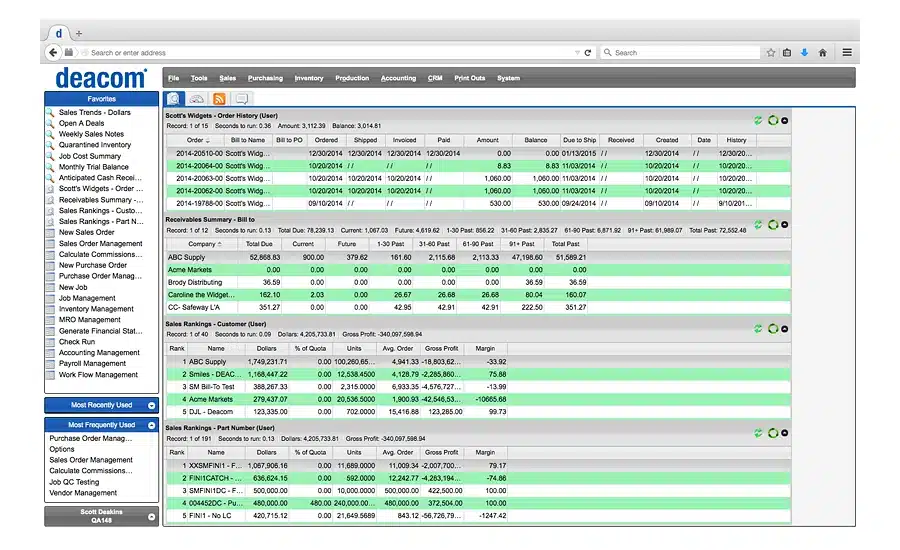Open the orange RSS feed tab icon
Viewport: 900px width, 550px height.
click(219, 99)
